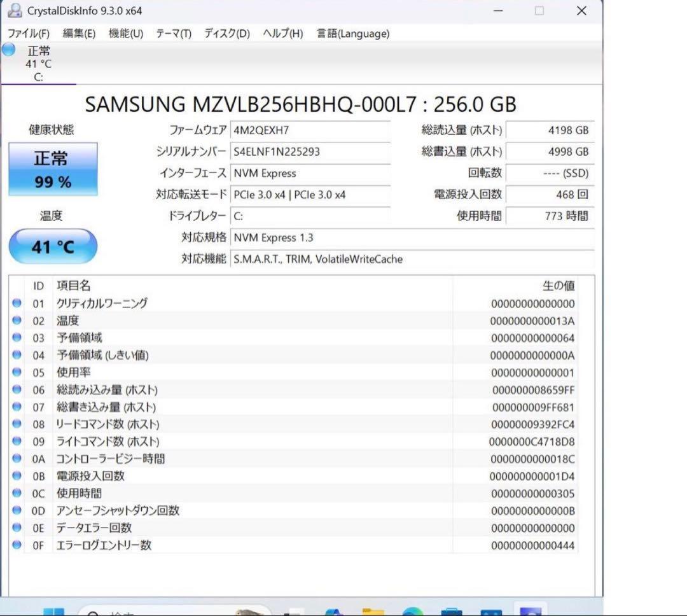Click the serial number field S4ELNF1N225293
The width and height of the screenshot is (687, 616).
tap(310, 151)
